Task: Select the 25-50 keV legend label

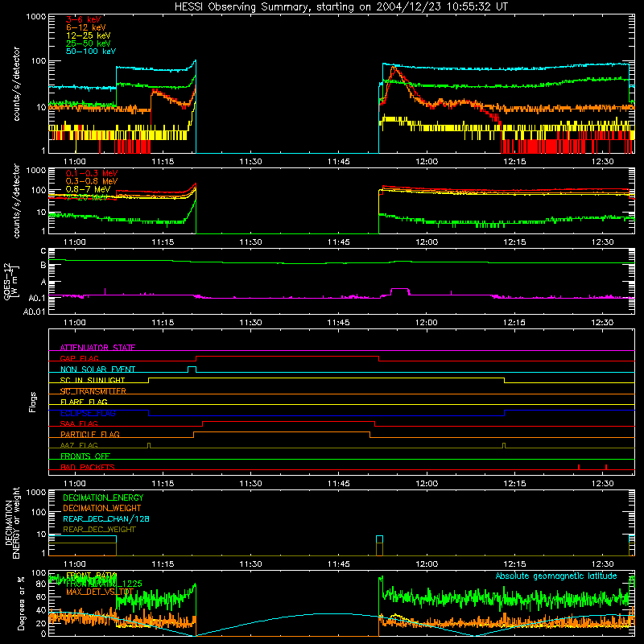Action: [89, 43]
